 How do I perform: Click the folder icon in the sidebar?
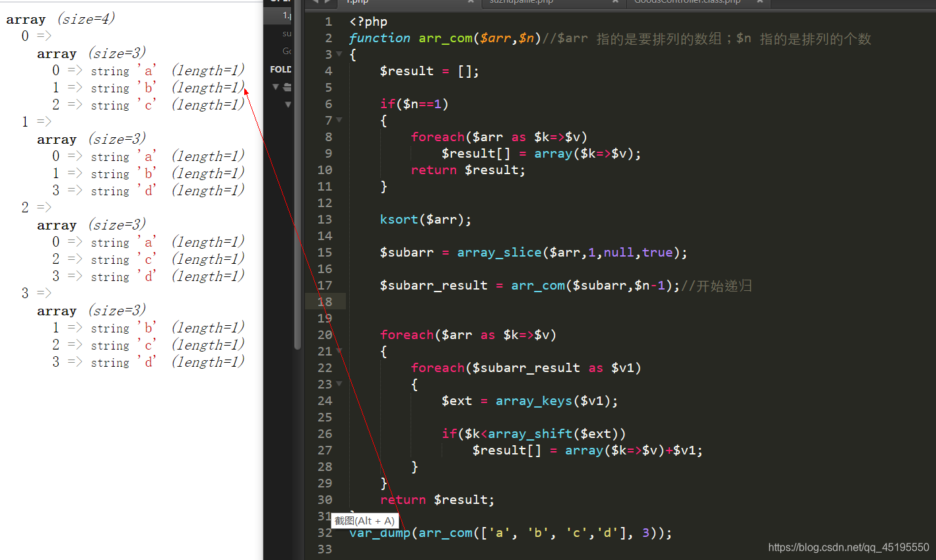point(287,87)
